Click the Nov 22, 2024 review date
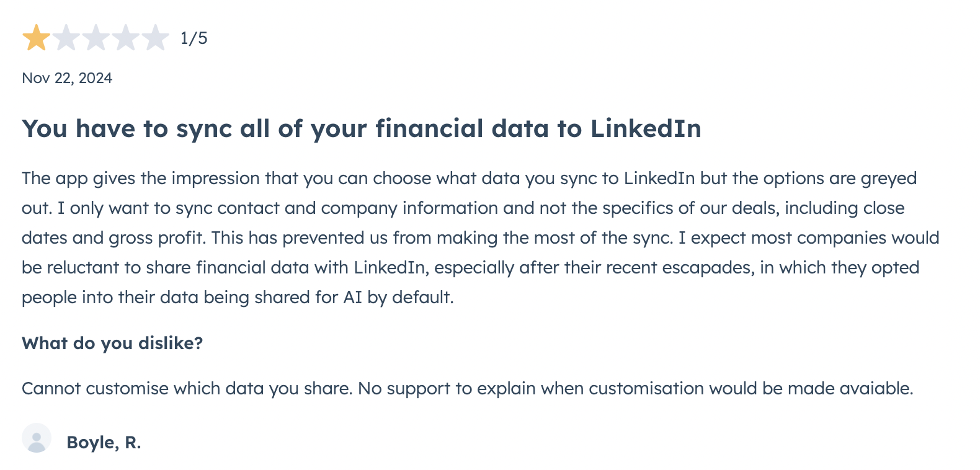980x470 pixels. 67,78
